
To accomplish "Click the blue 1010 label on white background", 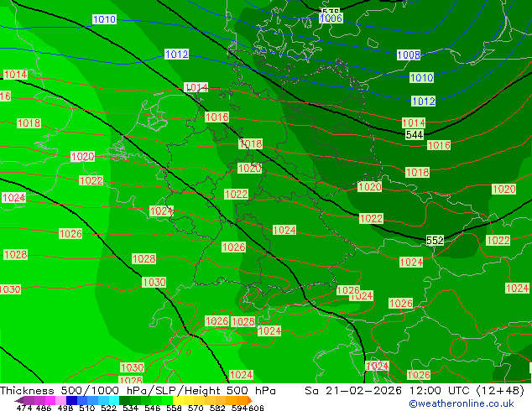I will (105, 19).
